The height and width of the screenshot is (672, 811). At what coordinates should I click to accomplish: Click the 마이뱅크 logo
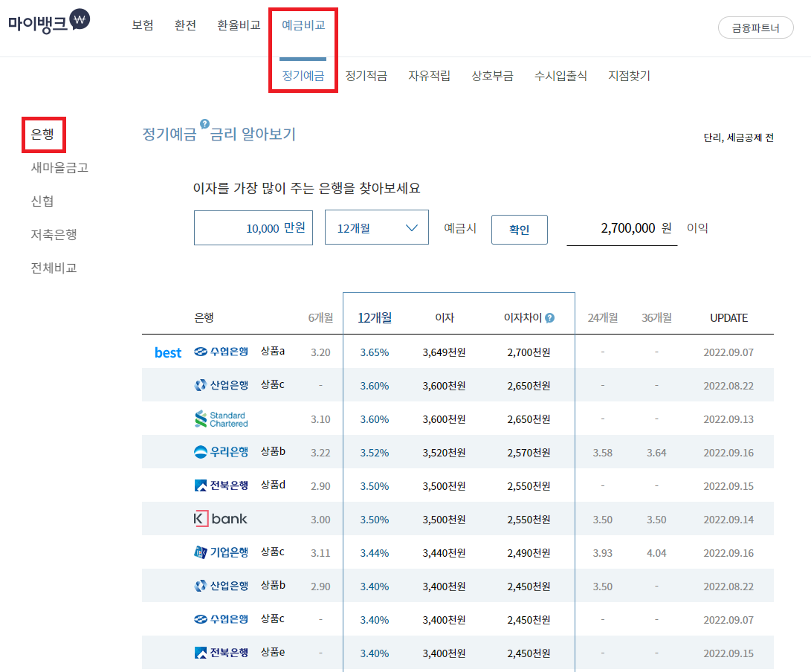click(48, 22)
